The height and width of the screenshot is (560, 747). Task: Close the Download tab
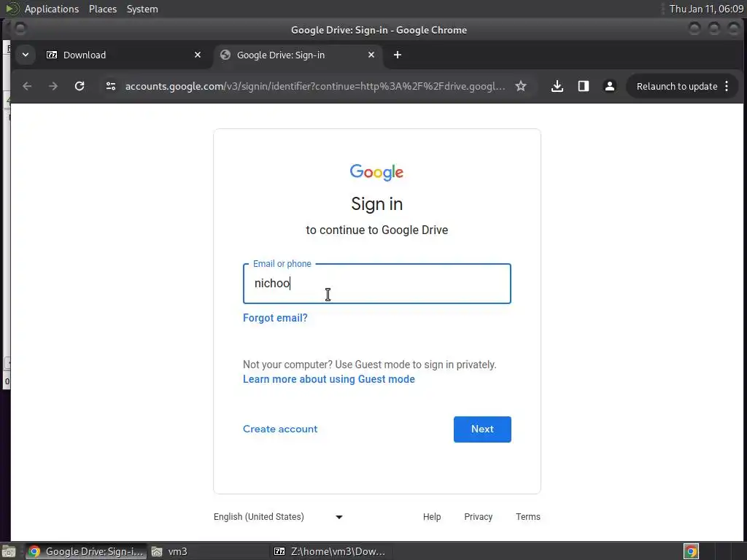[x=198, y=55]
